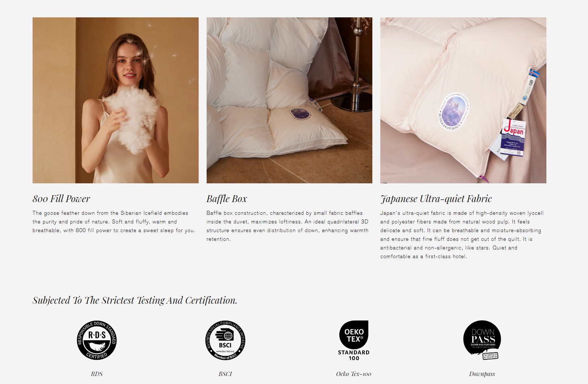Click the Oeko Tex-100 caption
The height and width of the screenshot is (384, 588).
[354, 374]
